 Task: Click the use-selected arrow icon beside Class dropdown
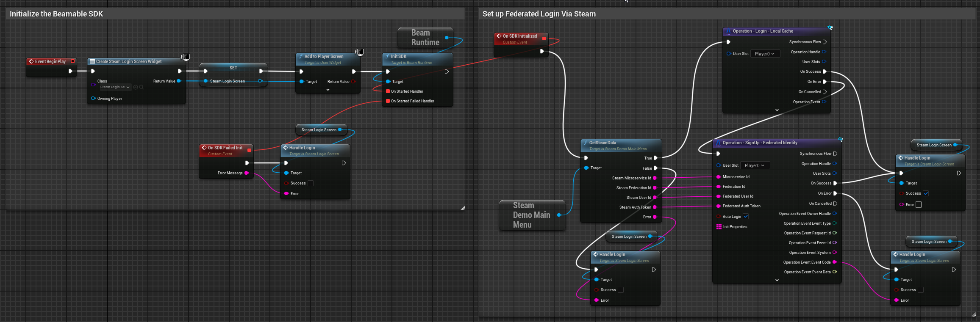(136, 87)
